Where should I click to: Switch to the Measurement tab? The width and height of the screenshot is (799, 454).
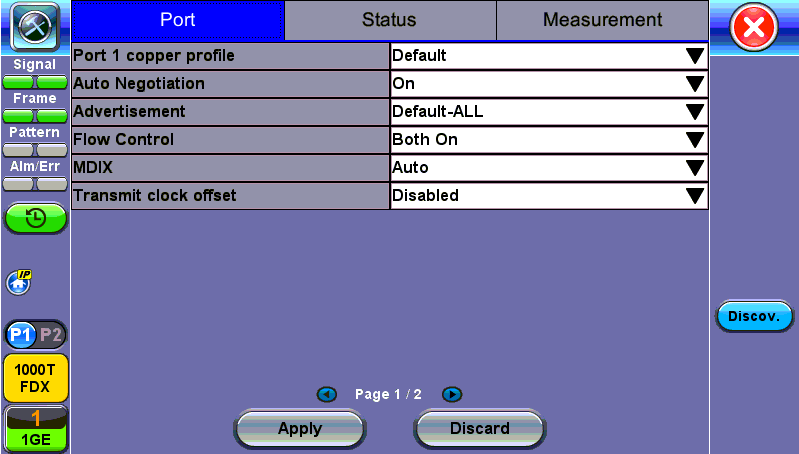point(602,20)
